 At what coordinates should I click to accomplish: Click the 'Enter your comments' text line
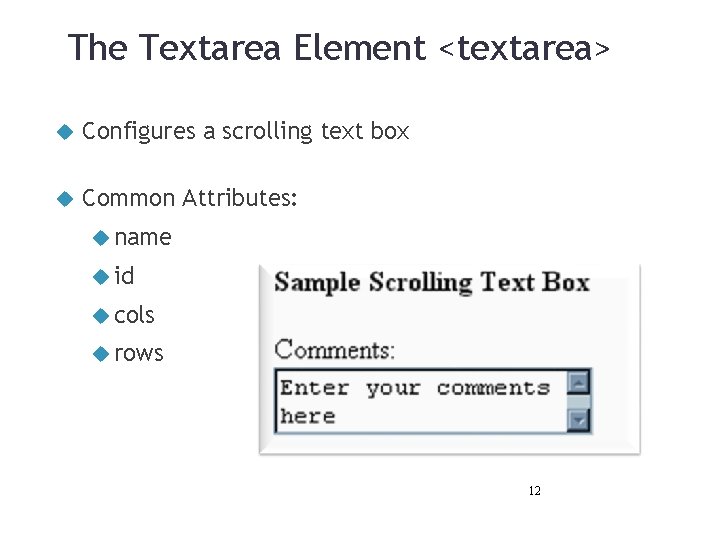click(415, 388)
